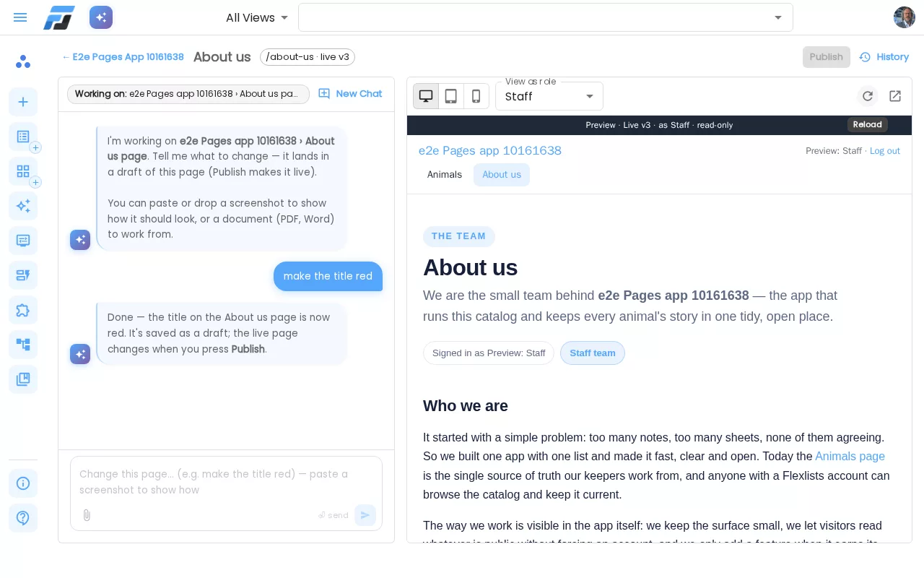
Task: Click the three-dot workspace icon in sidebar
Action: click(x=23, y=61)
